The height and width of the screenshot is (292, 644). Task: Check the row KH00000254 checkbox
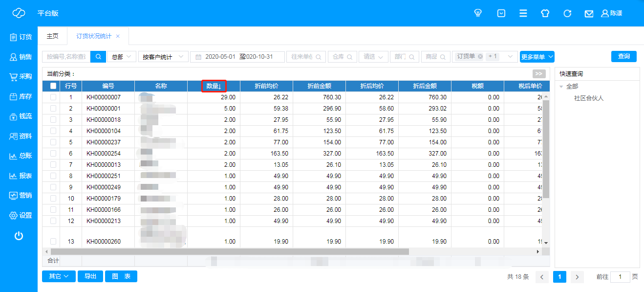(53, 153)
